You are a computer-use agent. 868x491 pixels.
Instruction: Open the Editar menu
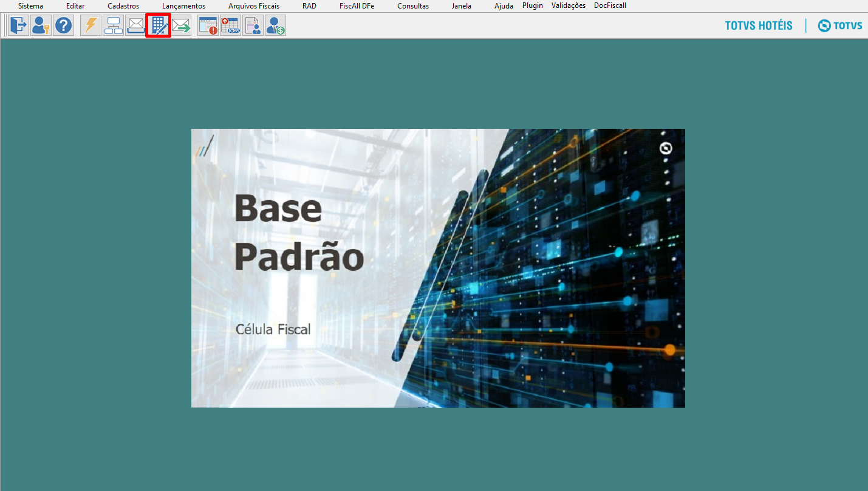75,6
